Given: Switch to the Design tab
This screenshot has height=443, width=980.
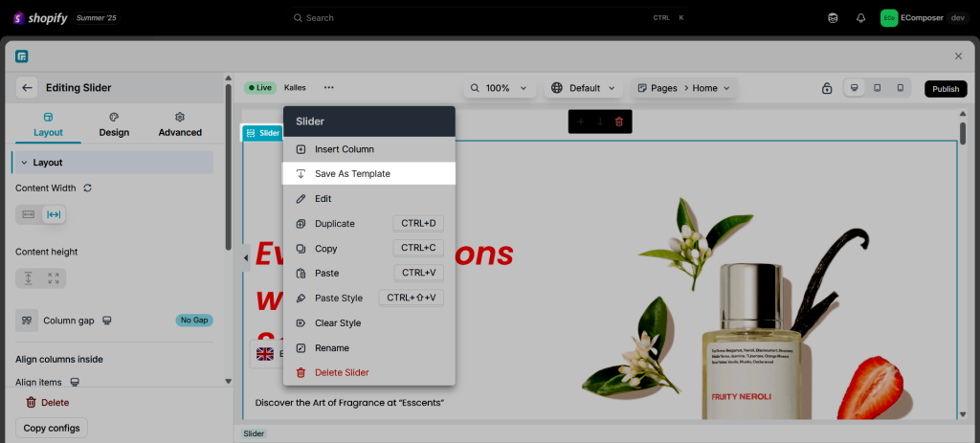Looking at the screenshot, I should [x=114, y=125].
